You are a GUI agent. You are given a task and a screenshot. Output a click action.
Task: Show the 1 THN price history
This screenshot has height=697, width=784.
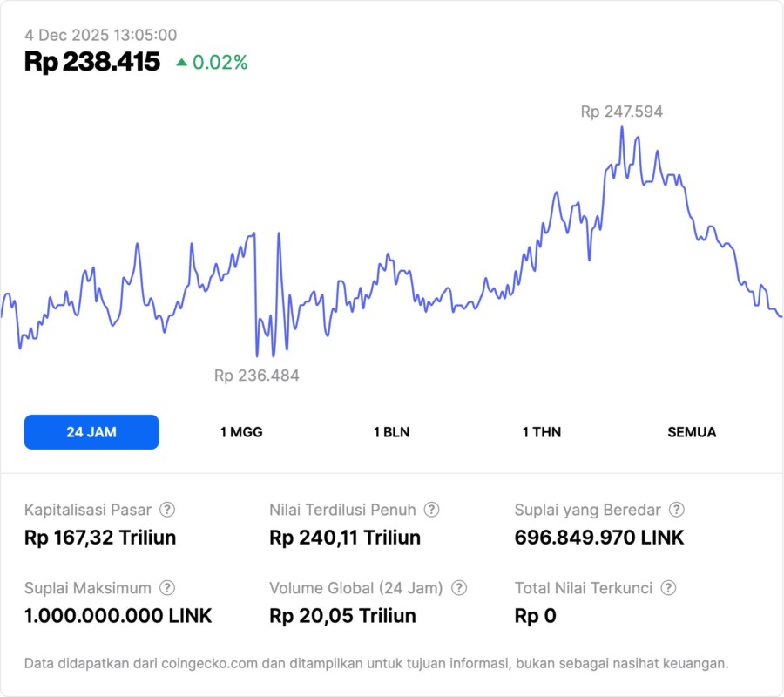(x=542, y=432)
